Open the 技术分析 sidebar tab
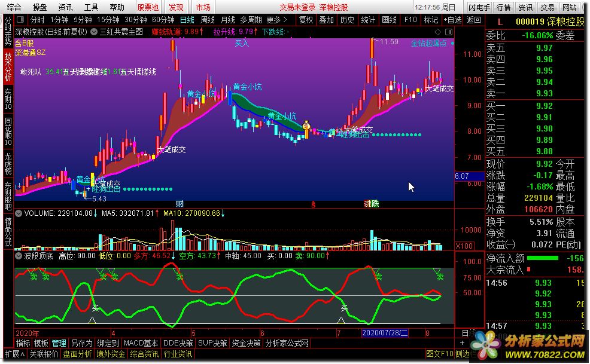 8,66
